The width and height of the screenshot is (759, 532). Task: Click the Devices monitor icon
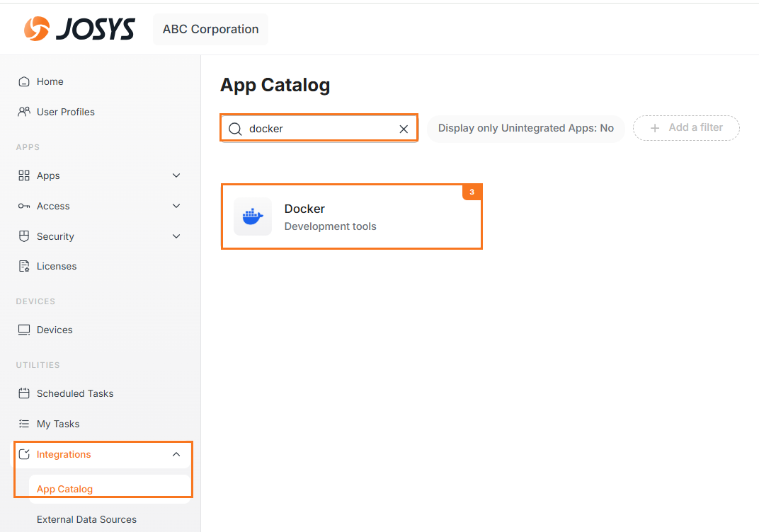click(x=24, y=330)
